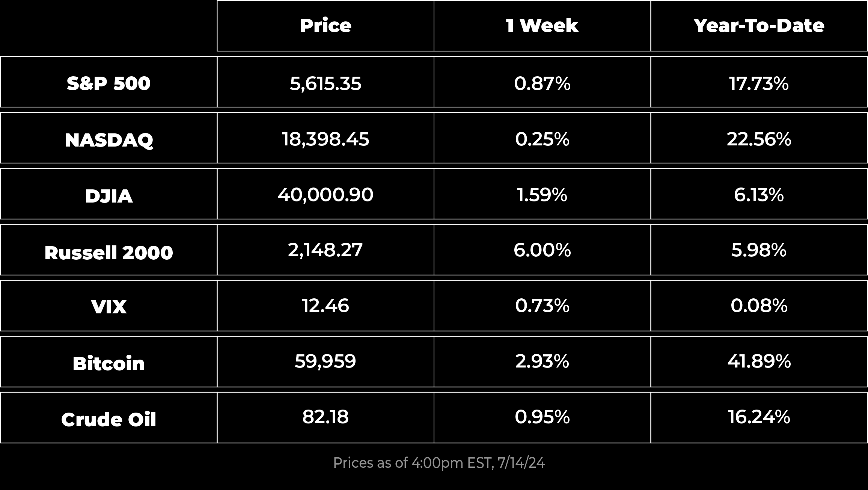Select Bitcoin price 59,959 cell

click(x=325, y=362)
